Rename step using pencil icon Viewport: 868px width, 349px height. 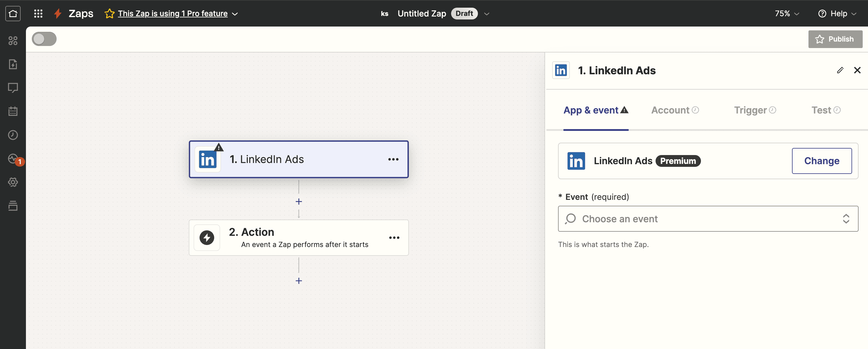tap(840, 70)
